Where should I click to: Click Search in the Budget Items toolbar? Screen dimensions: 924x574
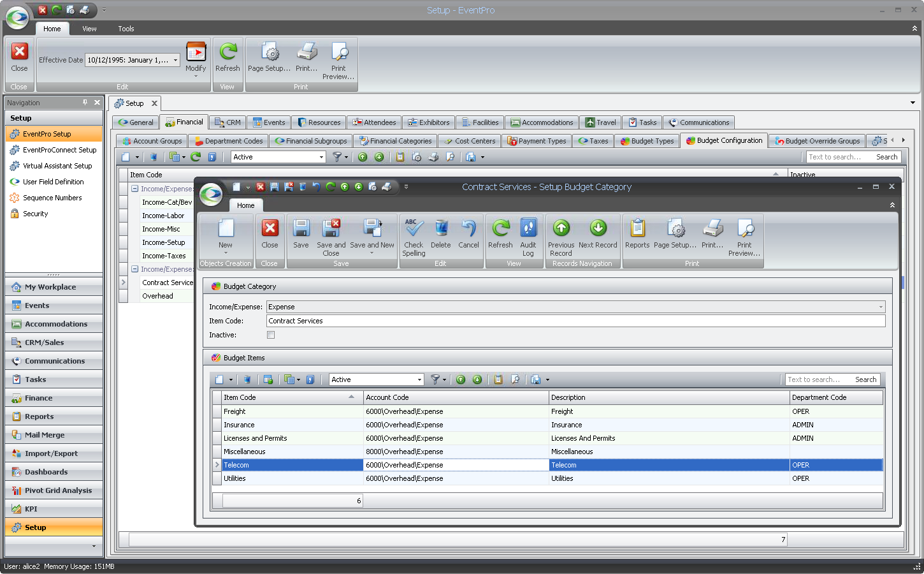[865, 379]
